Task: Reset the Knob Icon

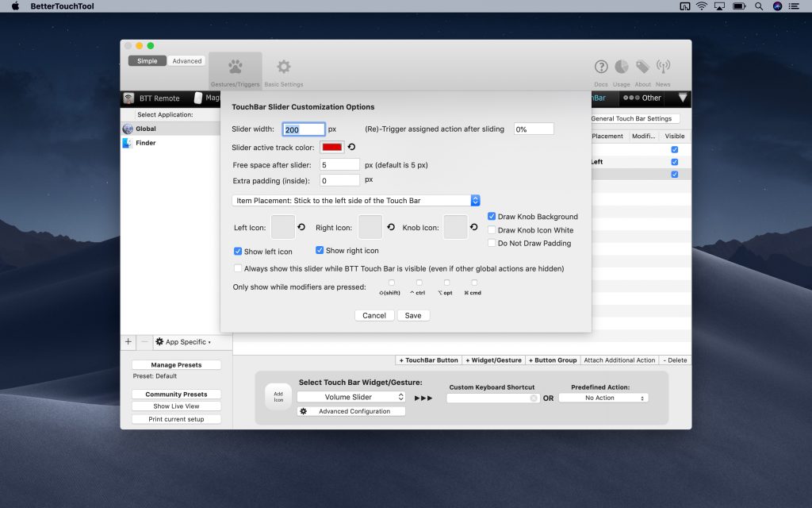Action: point(474,227)
